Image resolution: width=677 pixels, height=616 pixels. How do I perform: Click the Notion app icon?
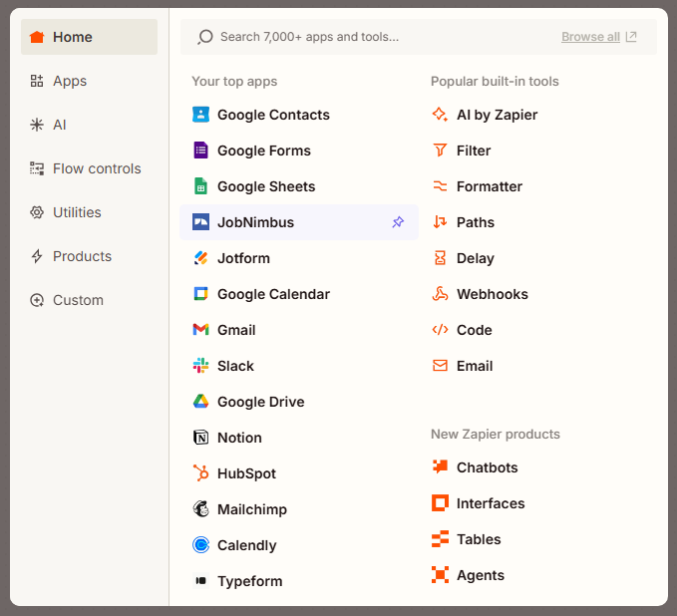click(200, 438)
